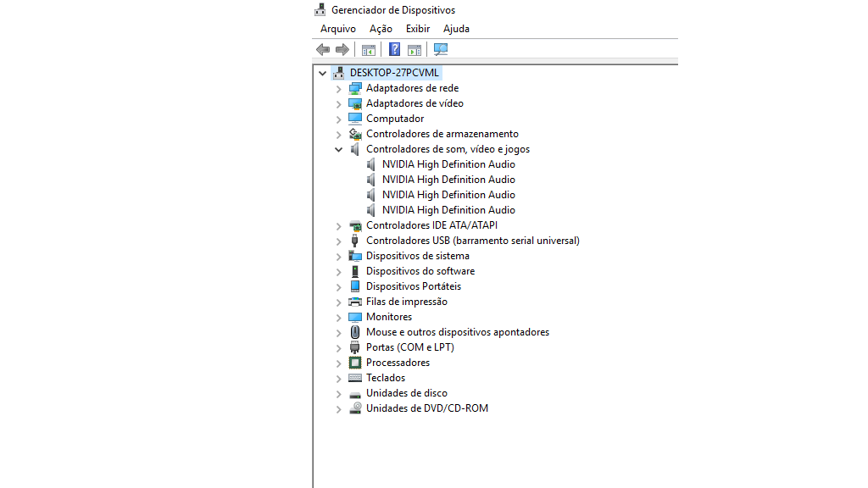The width and height of the screenshot is (868, 488).
Task: Expand the Adaptadores de rede chevron
Action: [338, 88]
